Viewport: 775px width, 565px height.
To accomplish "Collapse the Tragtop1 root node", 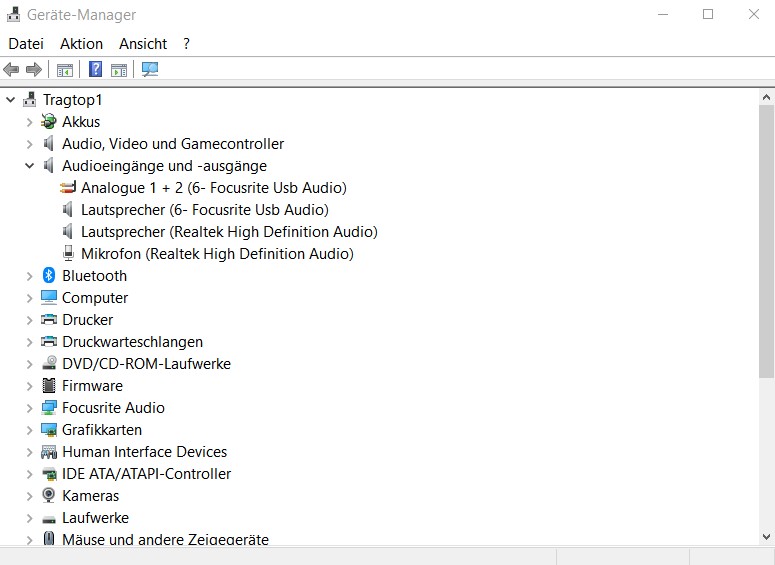I will pos(10,100).
